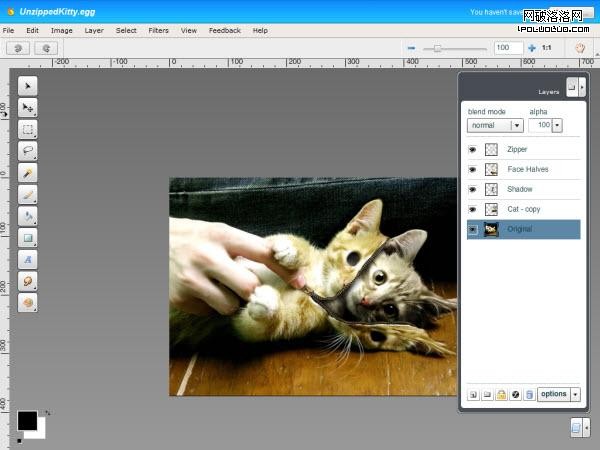Select the text tool

coord(28,259)
